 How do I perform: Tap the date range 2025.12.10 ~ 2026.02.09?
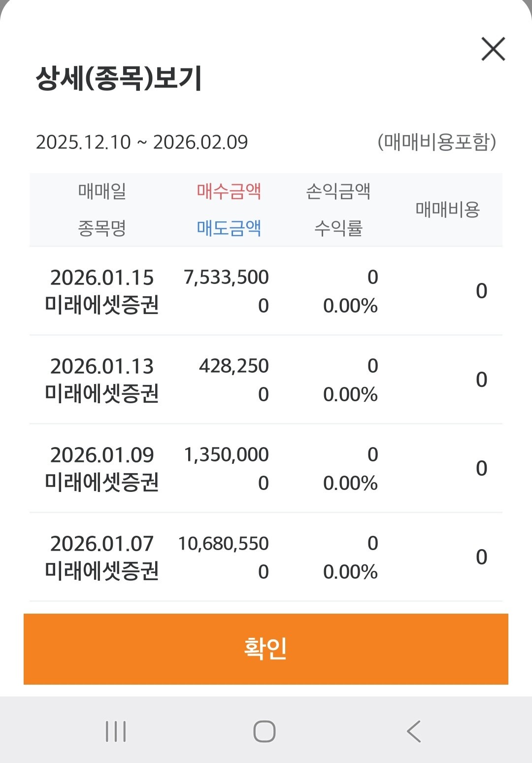point(142,142)
